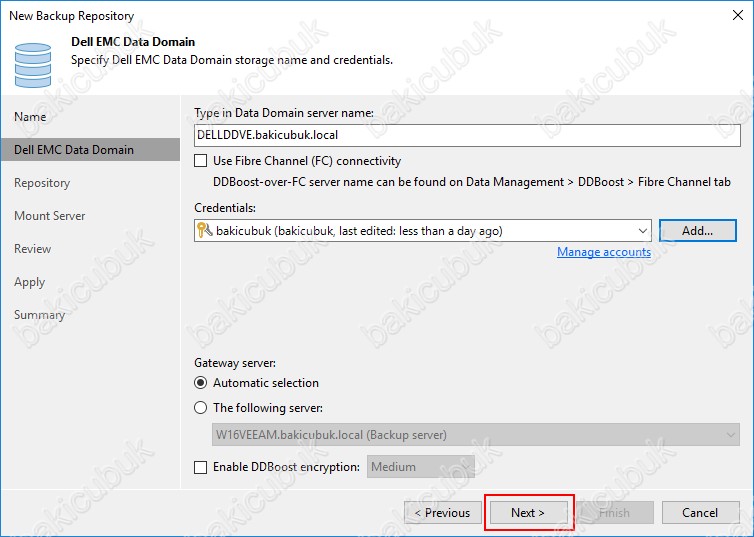Open the Credentials dropdown list
This screenshot has height=537, width=754.
(x=642, y=231)
